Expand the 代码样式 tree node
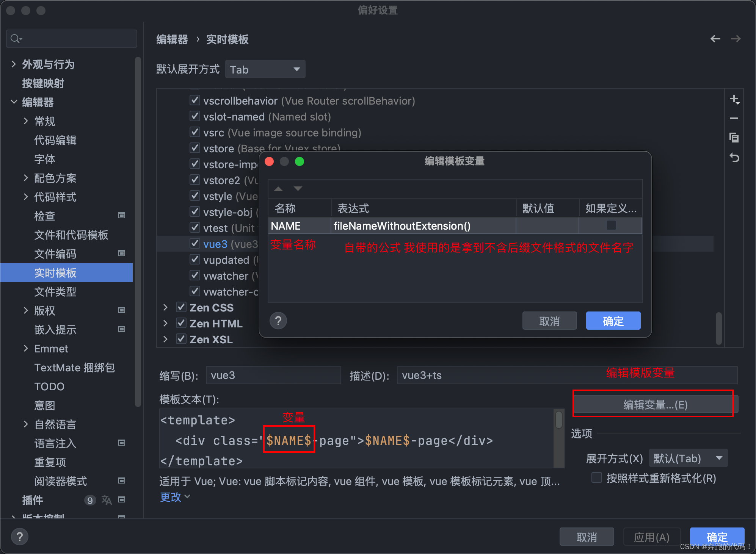Screen dimensions: 756x554 click(x=26, y=197)
